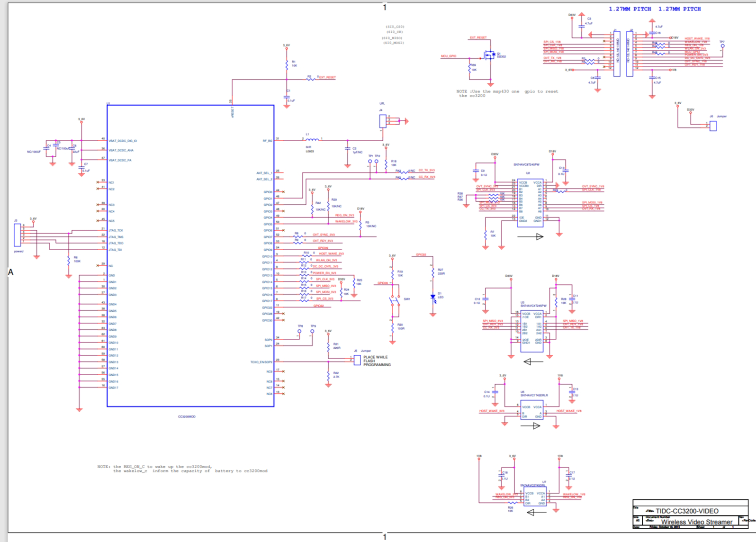The width and height of the screenshot is (756, 542).
Task: Select the L1 inductor coil symbol
Action: [x=312, y=139]
